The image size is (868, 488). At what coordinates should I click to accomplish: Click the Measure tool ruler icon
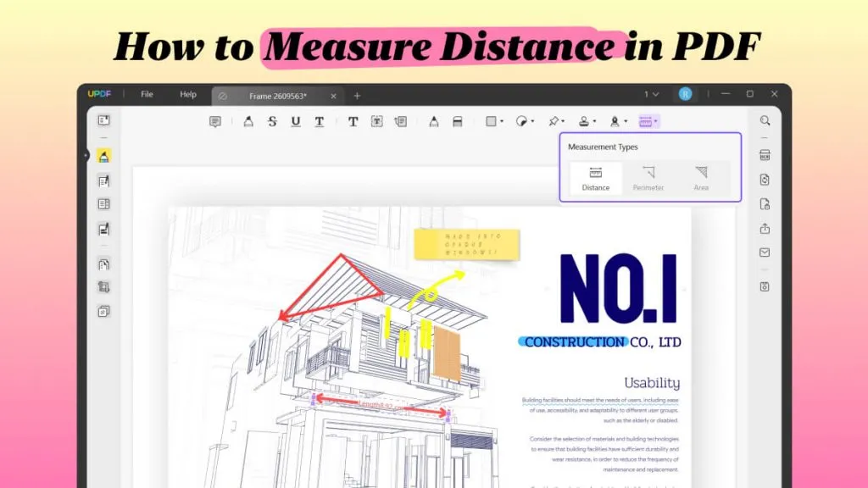[645, 122]
